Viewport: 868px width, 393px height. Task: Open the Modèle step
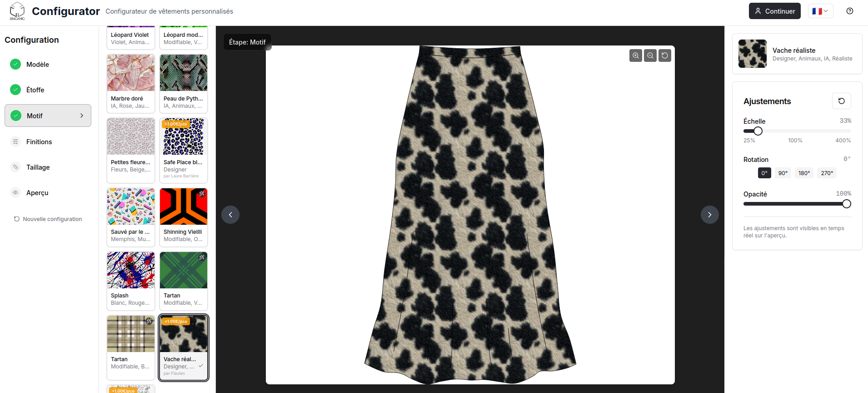(x=48, y=65)
